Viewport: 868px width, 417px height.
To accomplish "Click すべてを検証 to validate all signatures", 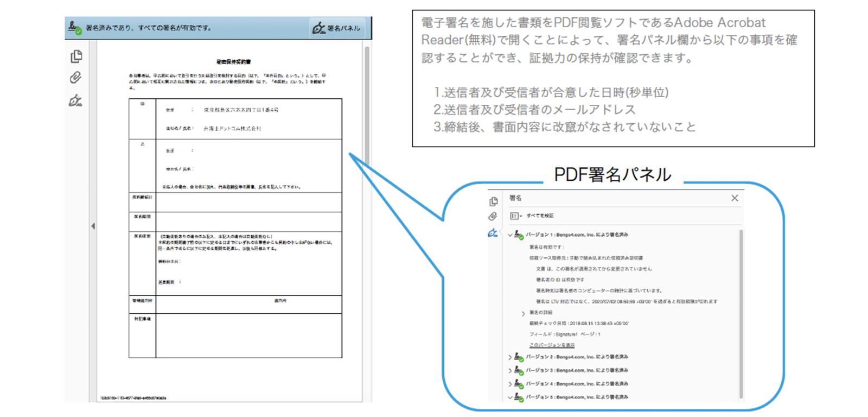I will point(540,216).
